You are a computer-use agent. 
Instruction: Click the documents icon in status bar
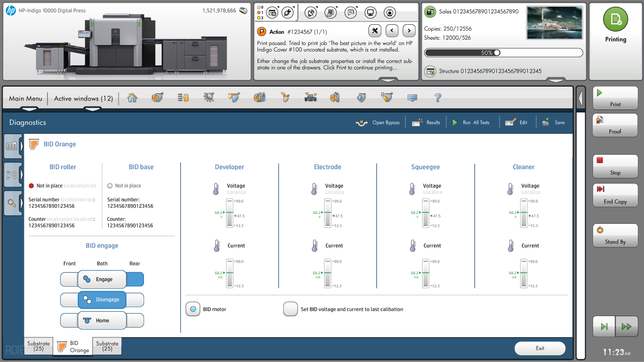pos(331,13)
